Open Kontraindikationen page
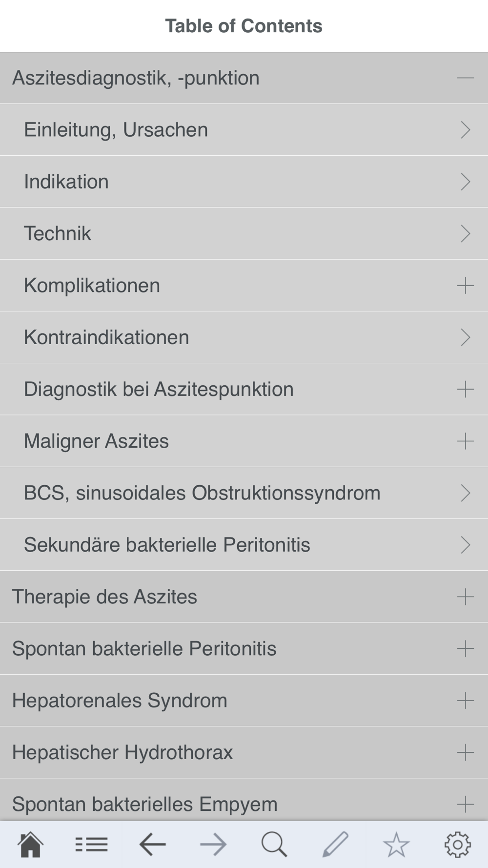The width and height of the screenshot is (488, 868). coord(244,337)
